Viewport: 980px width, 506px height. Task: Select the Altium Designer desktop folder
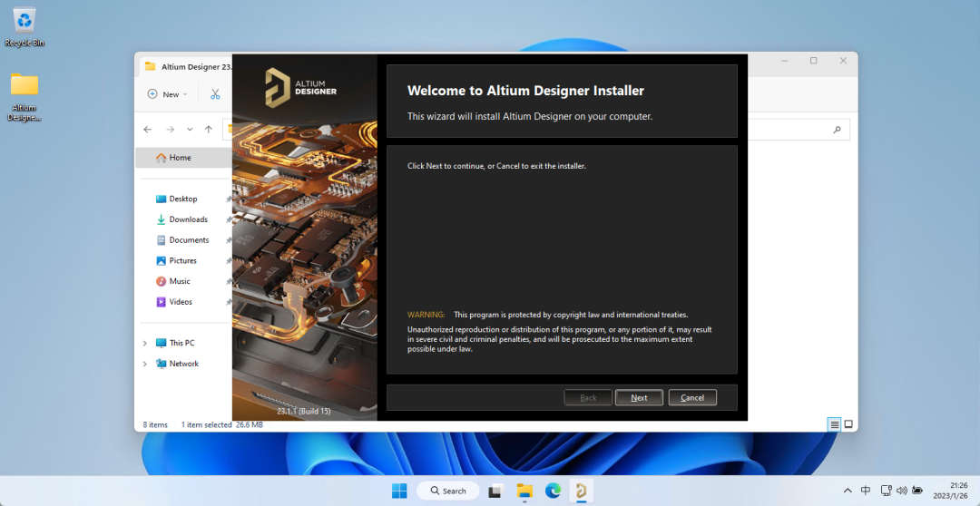tap(24, 95)
